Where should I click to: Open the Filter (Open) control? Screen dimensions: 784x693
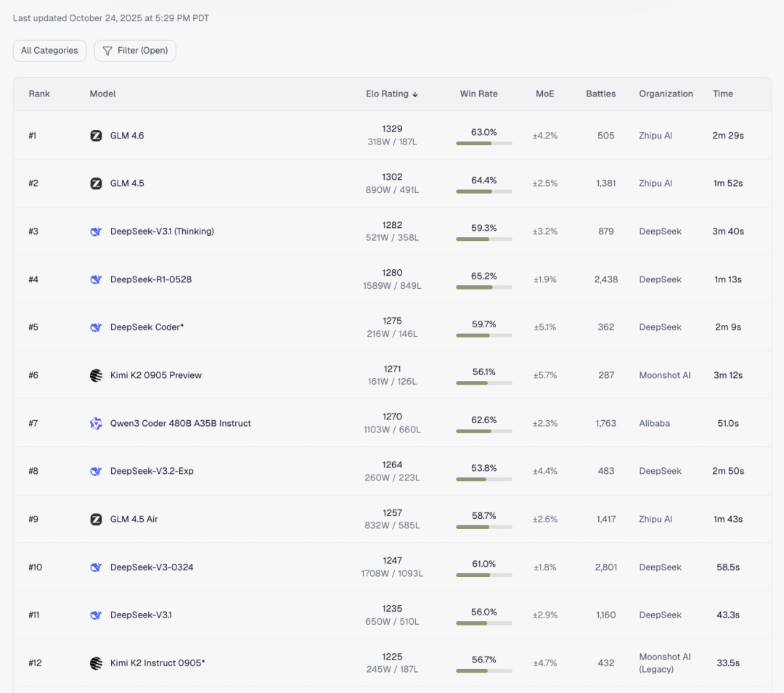point(135,51)
